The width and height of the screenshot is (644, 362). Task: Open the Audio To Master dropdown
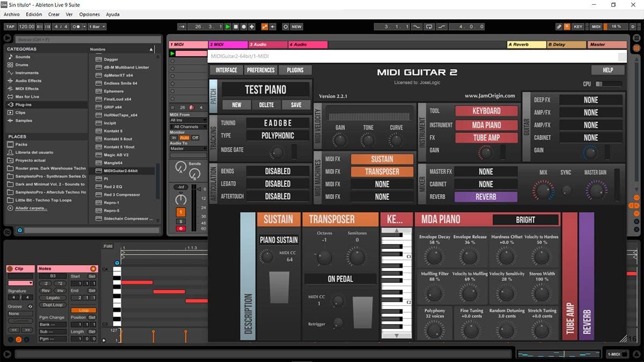coord(188,149)
